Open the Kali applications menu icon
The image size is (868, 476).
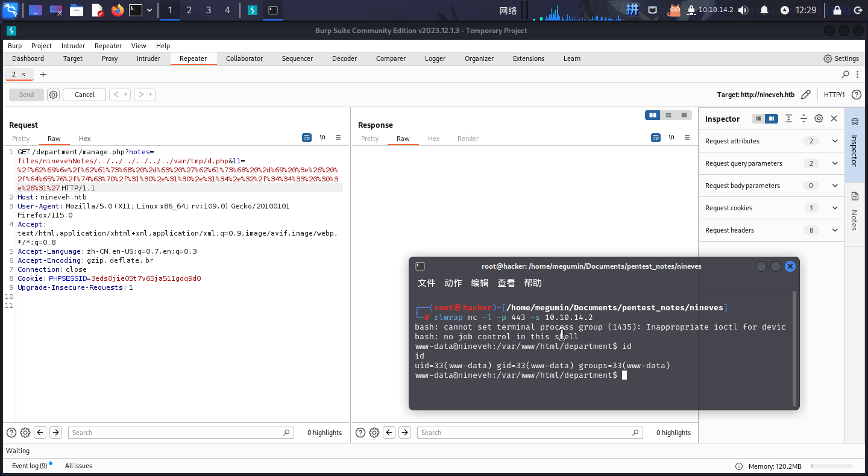(x=10, y=10)
